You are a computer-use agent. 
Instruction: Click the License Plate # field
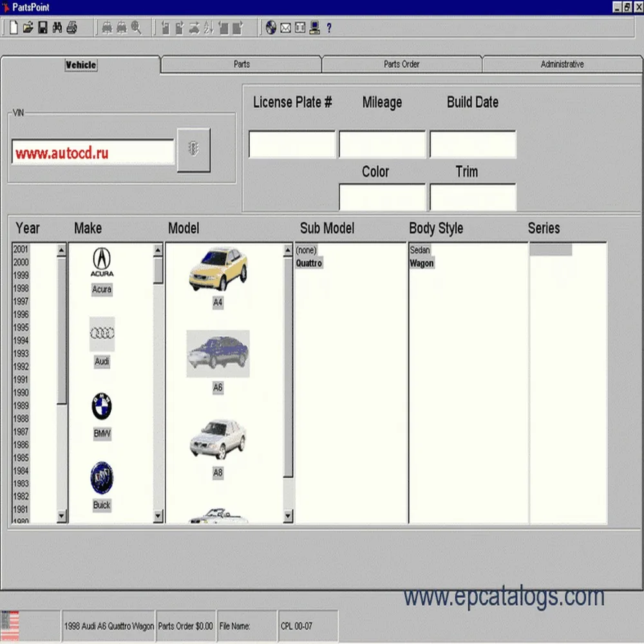[292, 144]
